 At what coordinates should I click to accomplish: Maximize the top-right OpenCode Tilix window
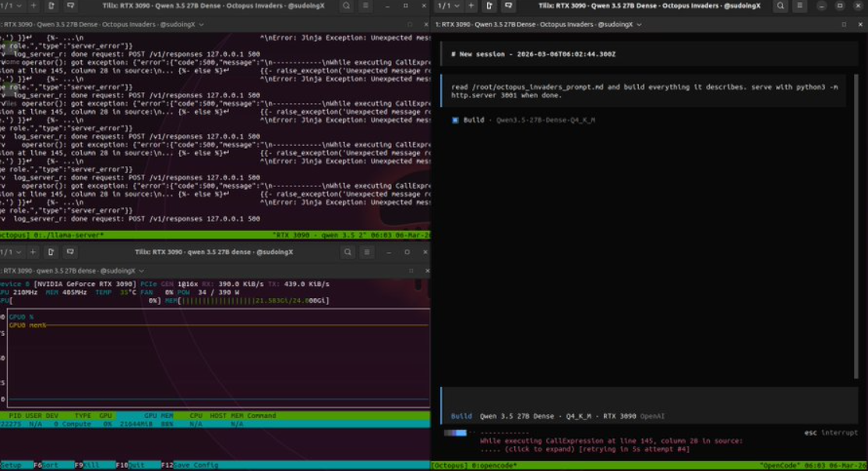840,5
